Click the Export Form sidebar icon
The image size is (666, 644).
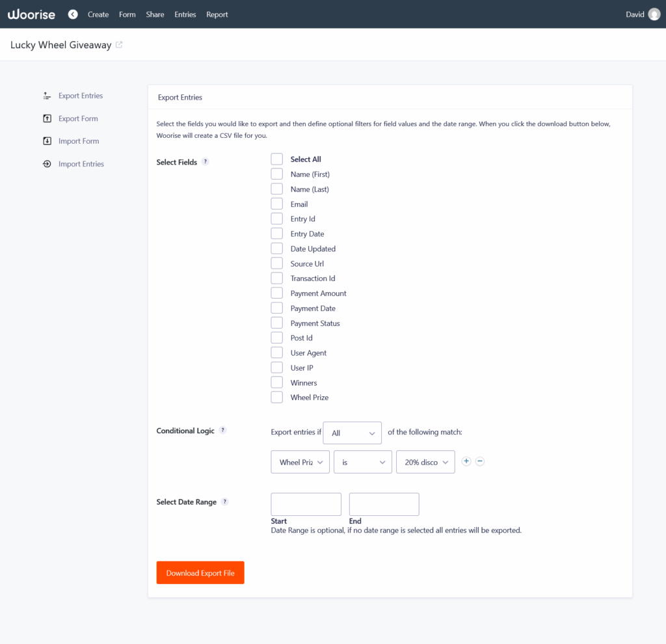(x=47, y=118)
